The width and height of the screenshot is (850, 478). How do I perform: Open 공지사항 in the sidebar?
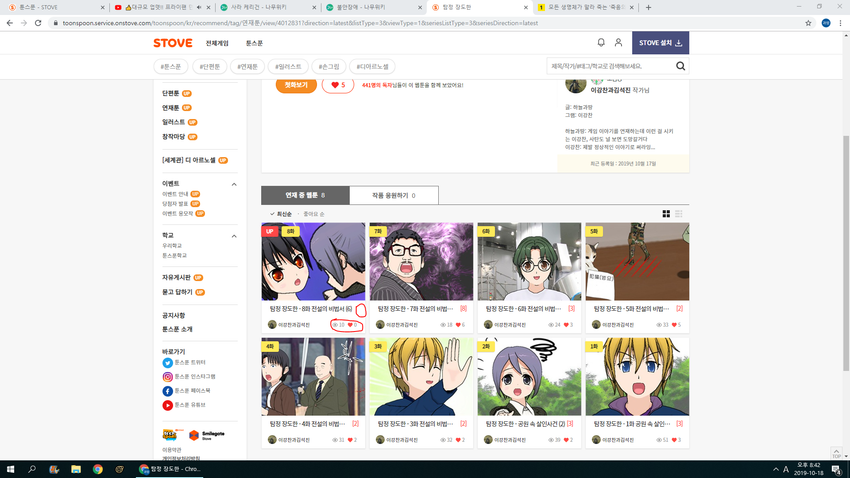point(173,315)
